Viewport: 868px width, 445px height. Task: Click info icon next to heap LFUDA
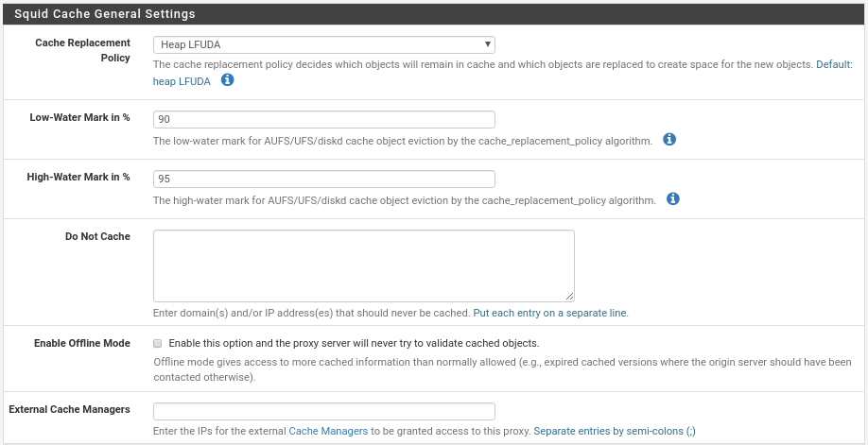228,81
